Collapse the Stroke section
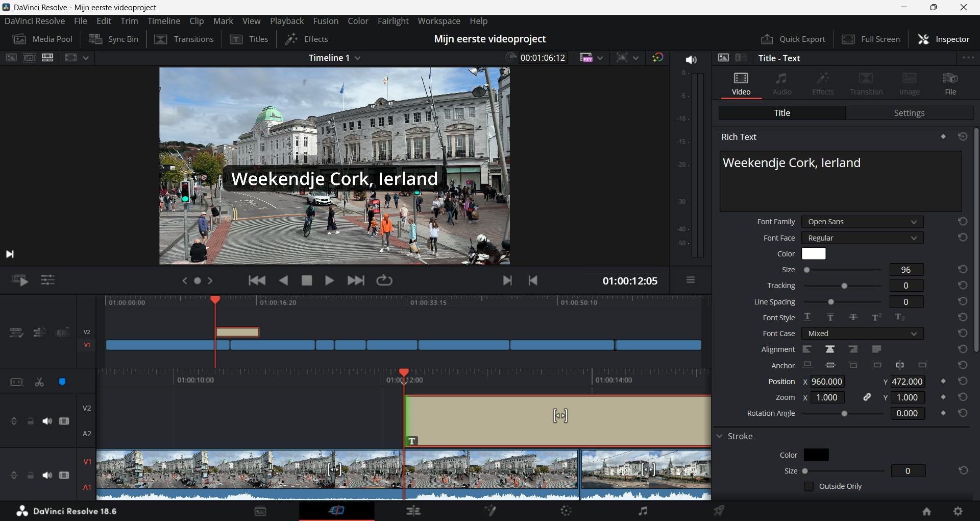Image resolution: width=980 pixels, height=521 pixels. pyautogui.click(x=720, y=436)
